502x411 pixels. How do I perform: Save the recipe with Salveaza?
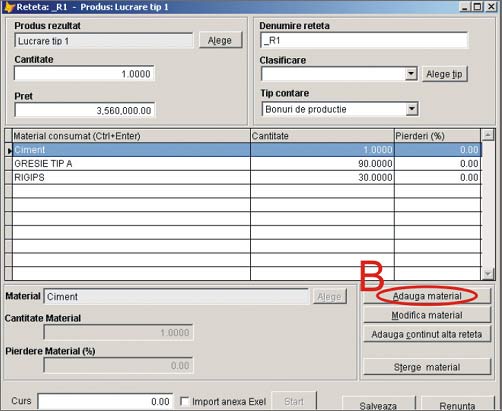379,404
